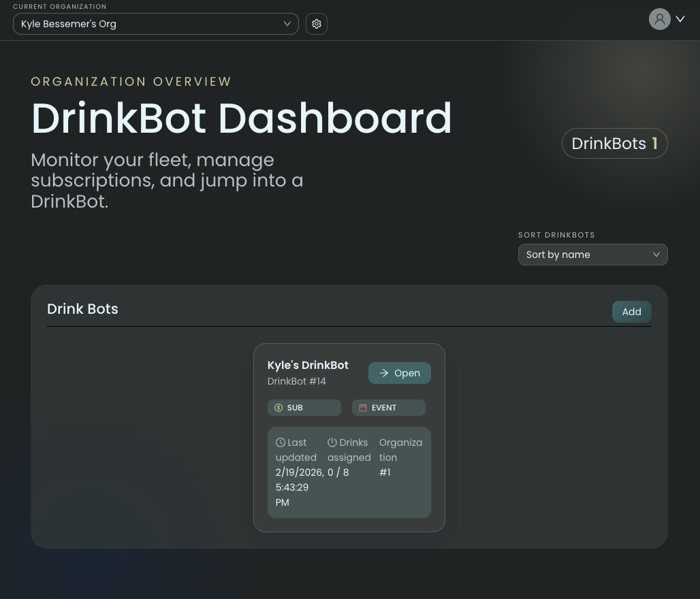Click the settings gear next to organization selector
This screenshot has width=700, height=599.
pyautogui.click(x=316, y=24)
